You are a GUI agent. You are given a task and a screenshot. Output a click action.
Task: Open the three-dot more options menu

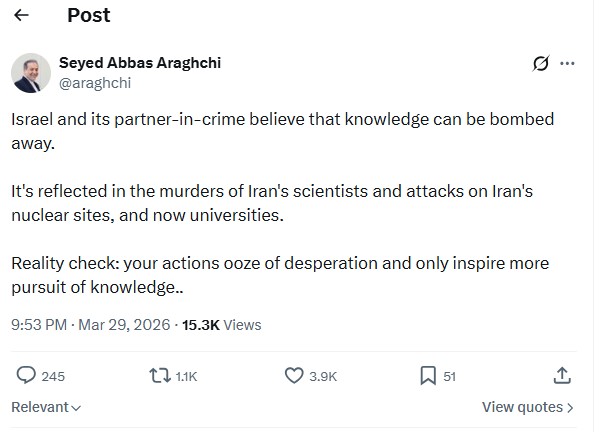[x=567, y=63]
